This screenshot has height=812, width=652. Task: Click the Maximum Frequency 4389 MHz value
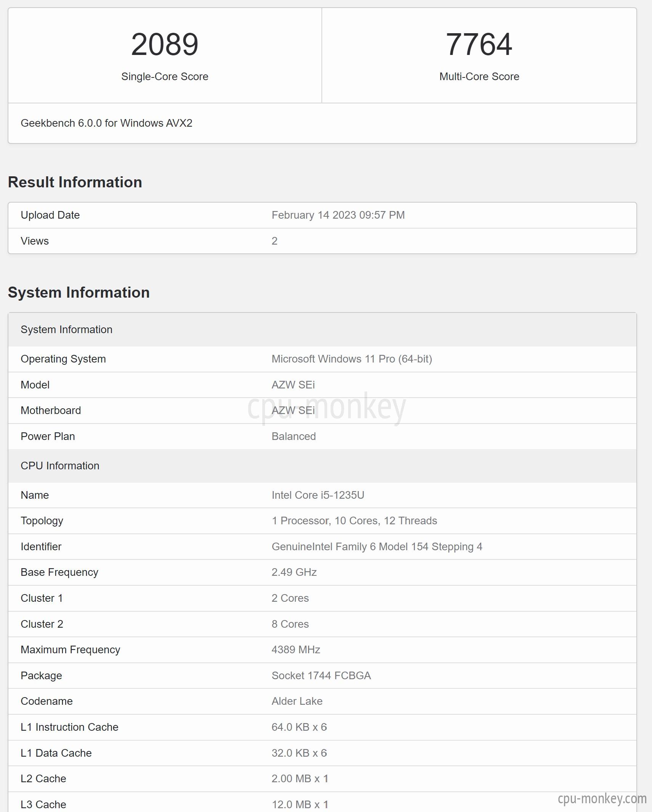(x=296, y=650)
